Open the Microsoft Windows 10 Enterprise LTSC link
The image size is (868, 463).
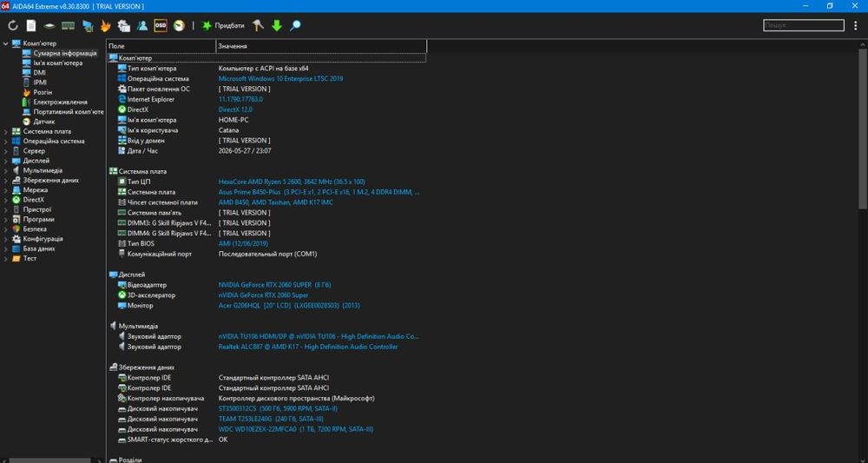tap(280, 79)
